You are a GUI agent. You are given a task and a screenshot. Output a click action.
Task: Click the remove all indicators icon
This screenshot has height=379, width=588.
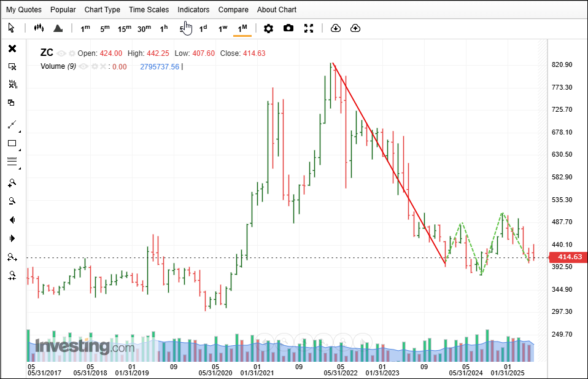point(12,84)
